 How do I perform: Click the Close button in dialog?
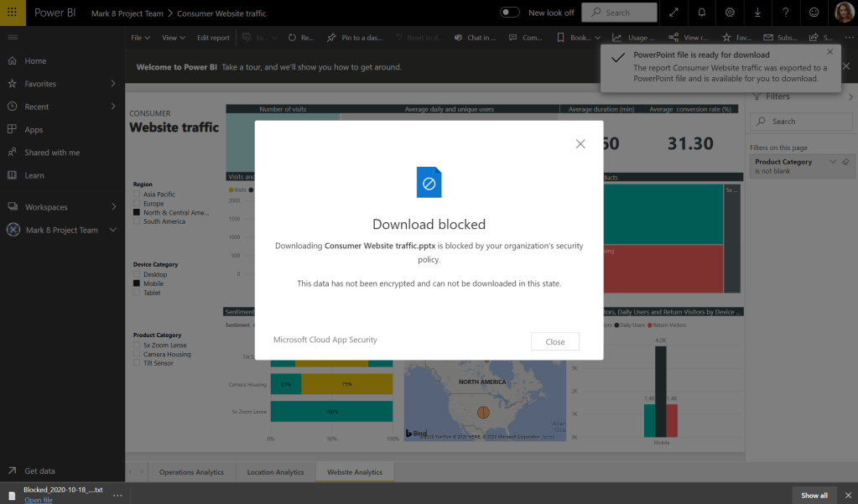[x=554, y=341]
